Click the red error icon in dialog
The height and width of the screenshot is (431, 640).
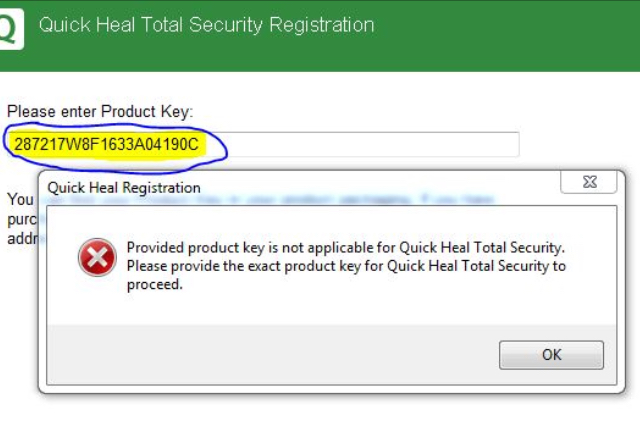pos(97,260)
